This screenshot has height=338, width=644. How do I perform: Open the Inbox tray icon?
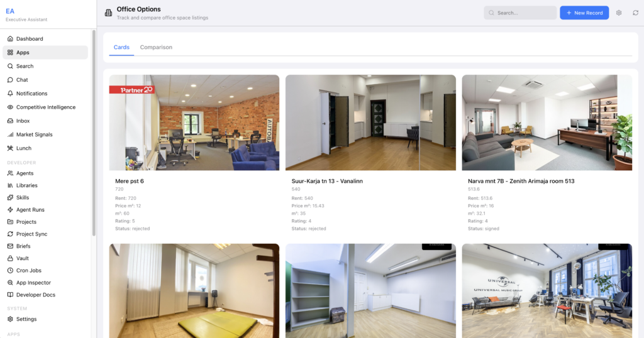[x=10, y=121]
